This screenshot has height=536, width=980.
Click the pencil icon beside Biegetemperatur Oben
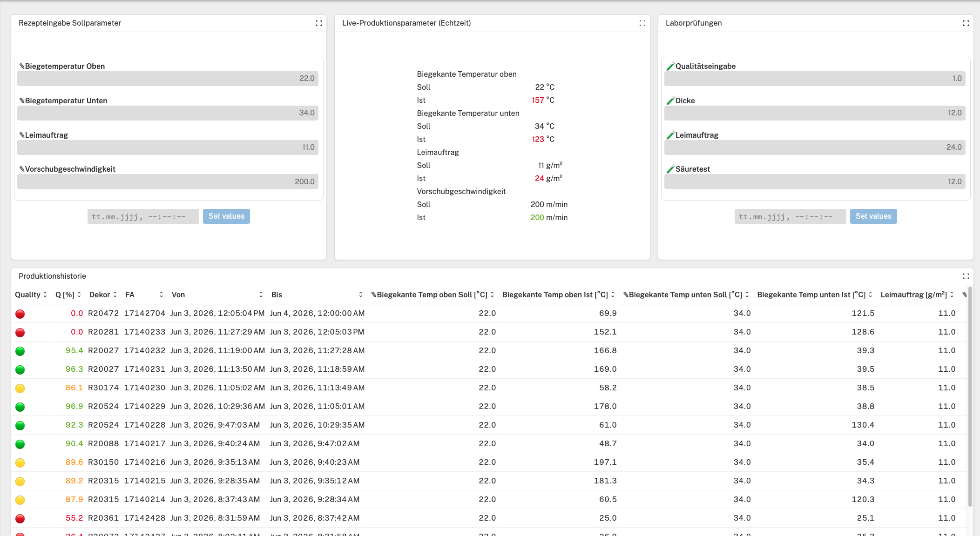click(22, 67)
